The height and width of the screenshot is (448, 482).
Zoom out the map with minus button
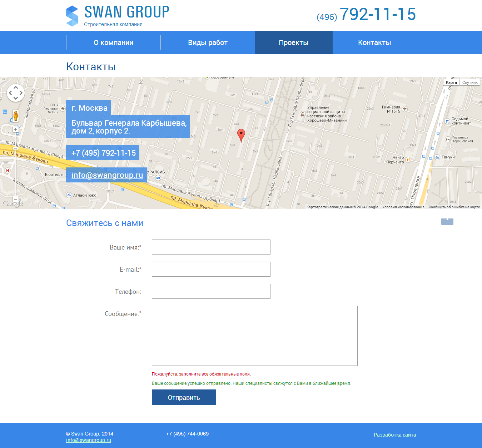16,199
